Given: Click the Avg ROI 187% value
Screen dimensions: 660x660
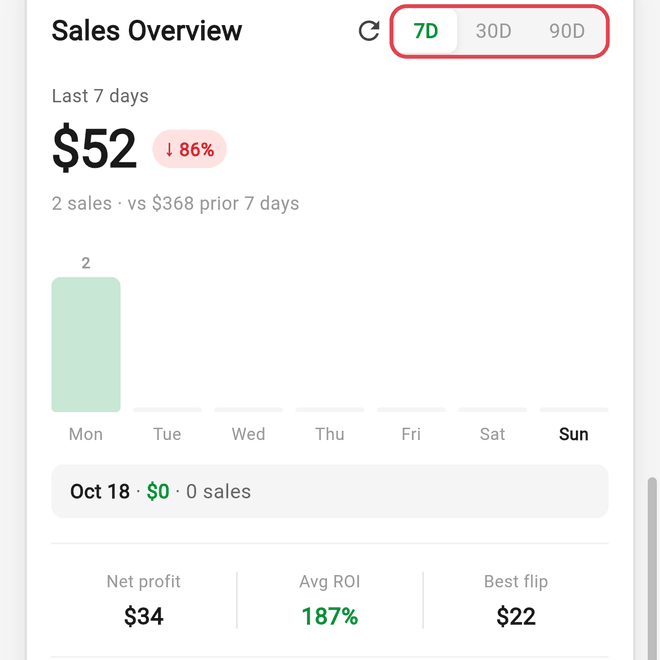Looking at the screenshot, I should pos(330,616).
